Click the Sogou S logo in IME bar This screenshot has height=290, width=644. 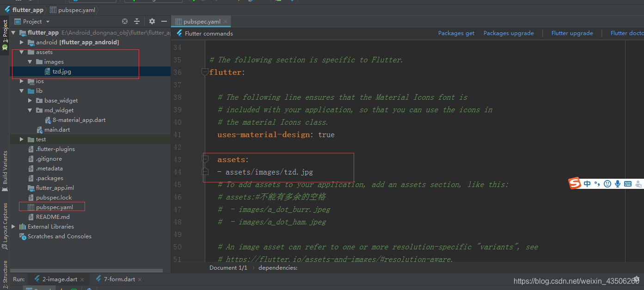point(575,183)
